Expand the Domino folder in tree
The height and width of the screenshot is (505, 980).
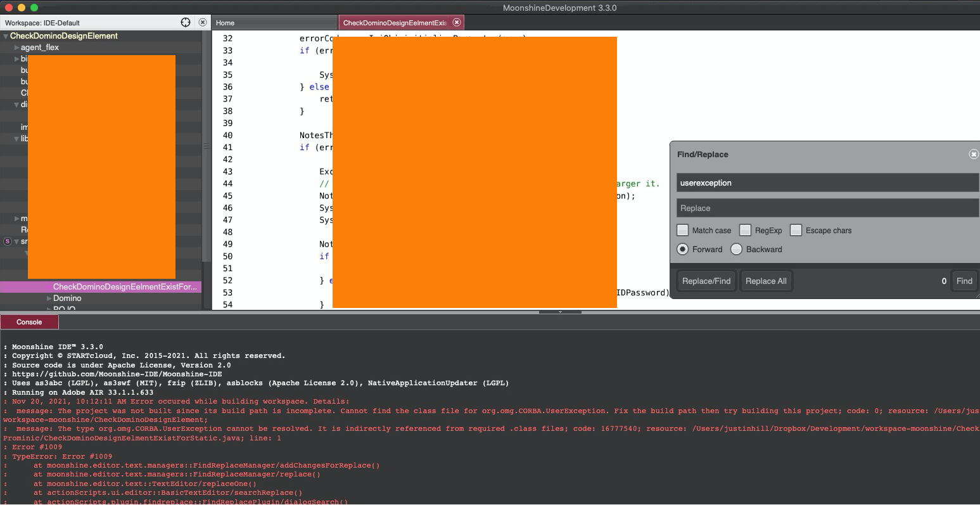(x=49, y=298)
